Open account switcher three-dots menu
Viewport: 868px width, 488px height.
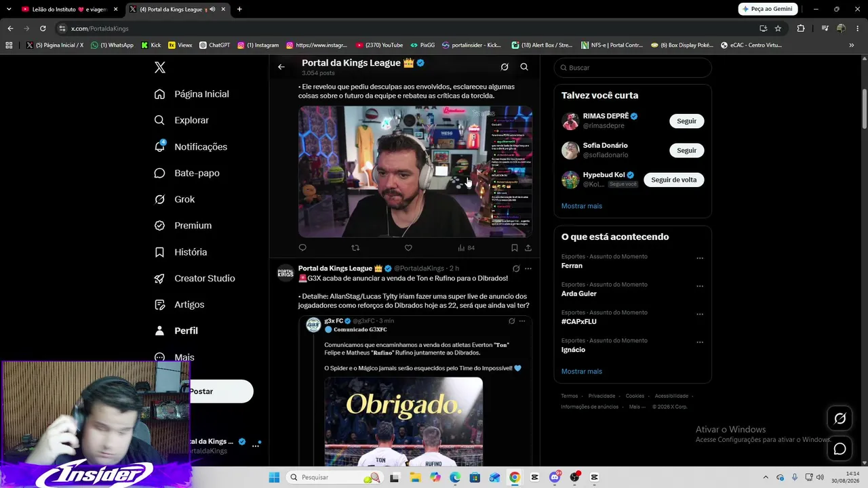[256, 446]
